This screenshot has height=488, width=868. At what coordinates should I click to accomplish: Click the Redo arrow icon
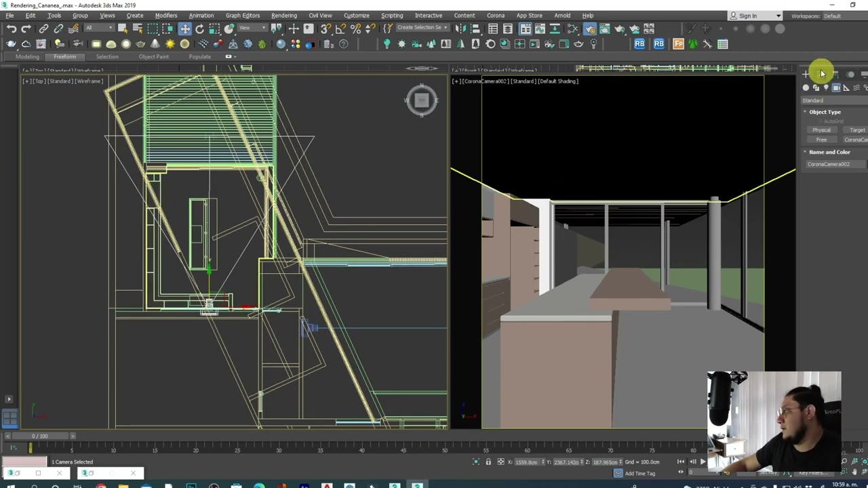26,28
